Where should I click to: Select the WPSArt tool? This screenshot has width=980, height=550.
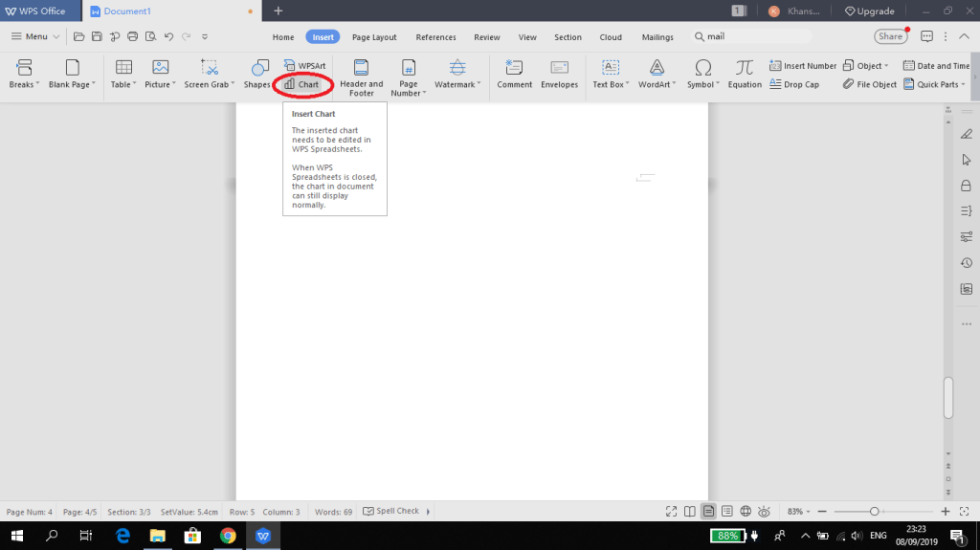pos(305,65)
